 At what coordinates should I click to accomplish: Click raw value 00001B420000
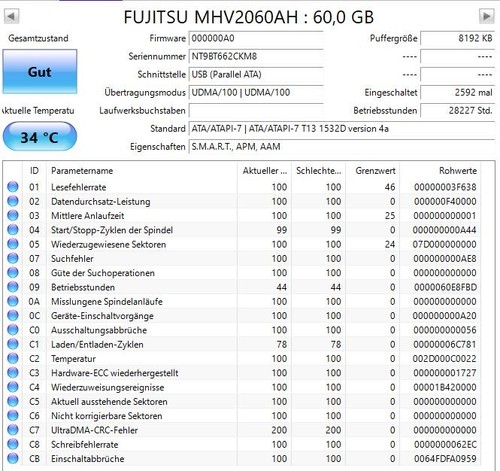coord(445,387)
